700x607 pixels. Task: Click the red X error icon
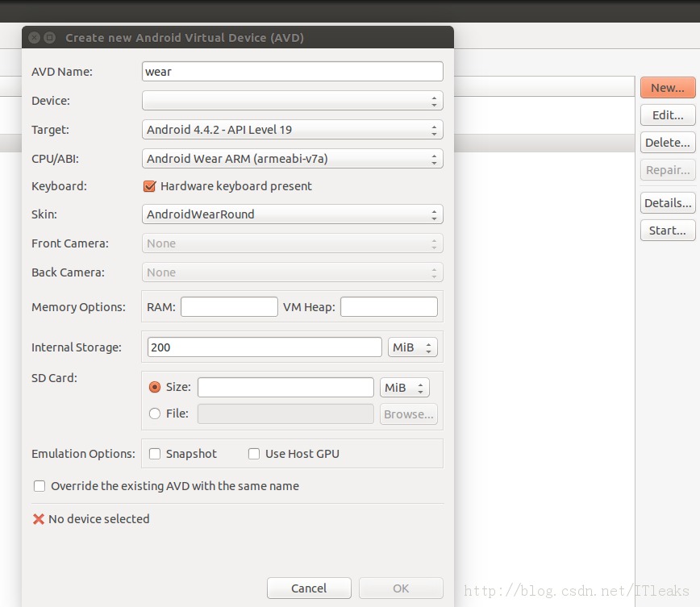point(39,519)
